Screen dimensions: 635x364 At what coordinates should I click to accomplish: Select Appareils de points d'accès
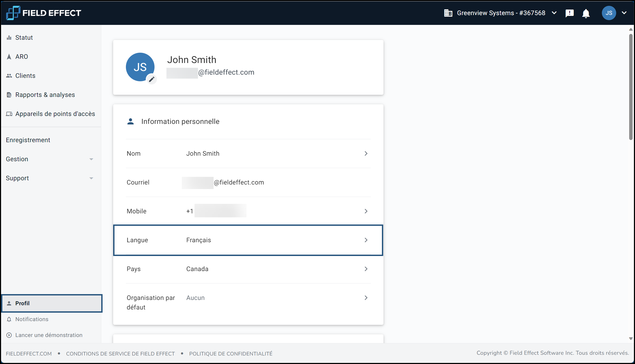(x=55, y=114)
